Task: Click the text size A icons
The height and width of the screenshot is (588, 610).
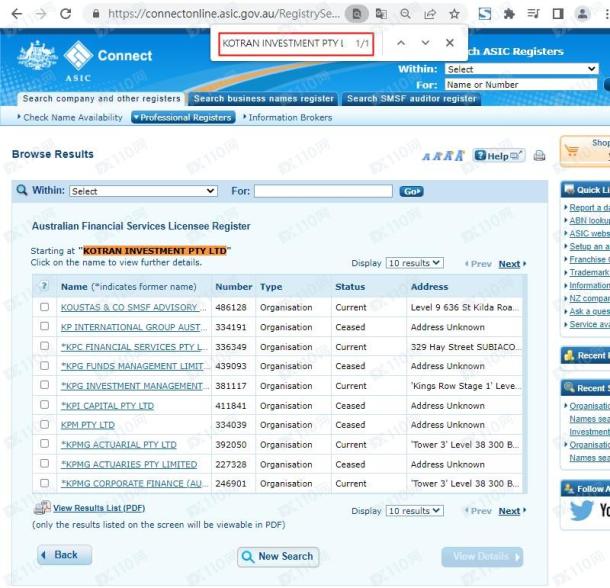Action: [443, 156]
